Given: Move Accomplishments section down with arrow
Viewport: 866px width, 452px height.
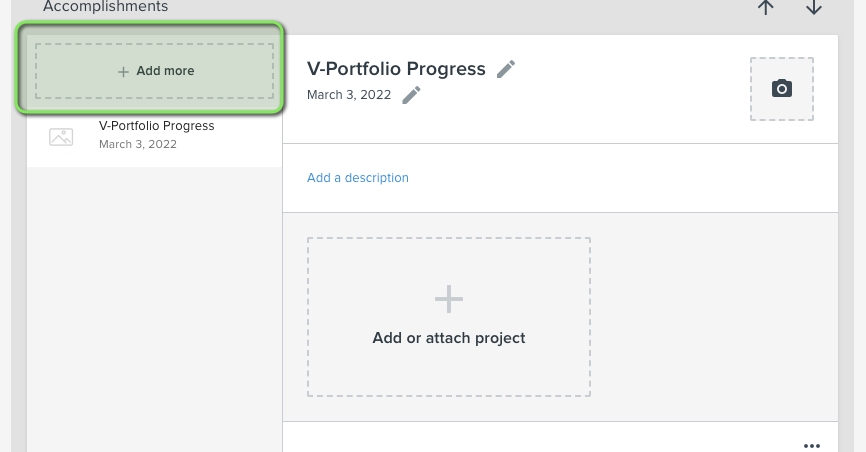Looking at the screenshot, I should (x=814, y=7).
